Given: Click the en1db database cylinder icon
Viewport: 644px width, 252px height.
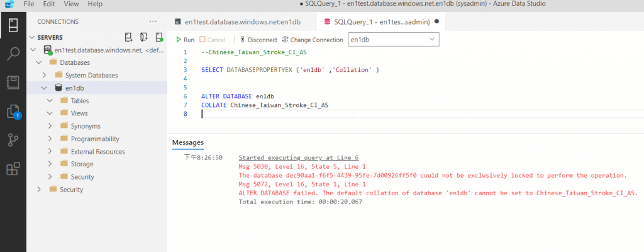Looking at the screenshot, I should pyautogui.click(x=58, y=88).
